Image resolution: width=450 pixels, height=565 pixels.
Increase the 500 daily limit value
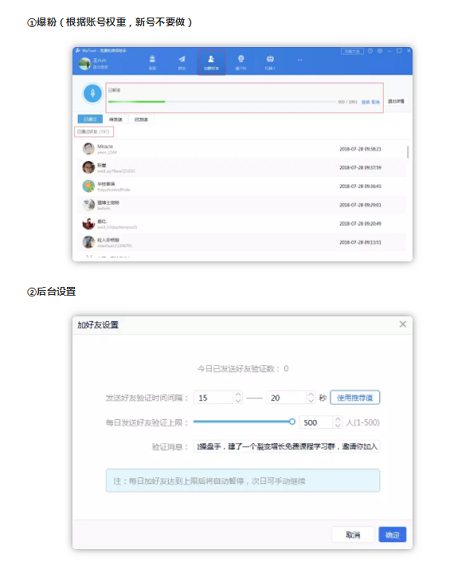(338, 419)
